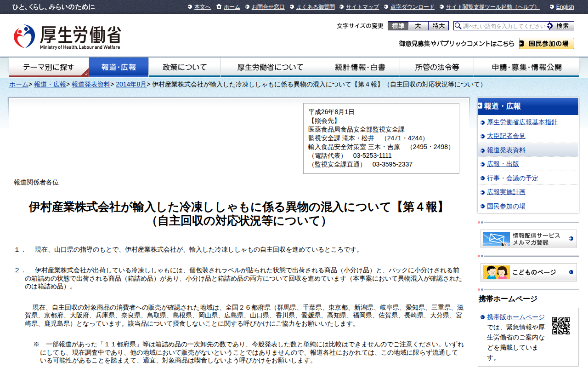Viewport: 588px width, 368px height.
Task: Open 広報・出版 sidebar link
Action: coord(503,164)
